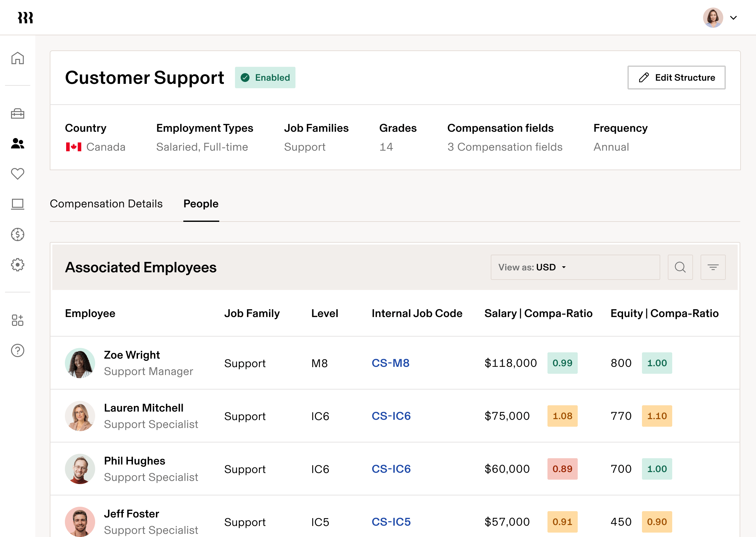Click the heart icon in sidebar
The image size is (756, 537).
tap(18, 173)
